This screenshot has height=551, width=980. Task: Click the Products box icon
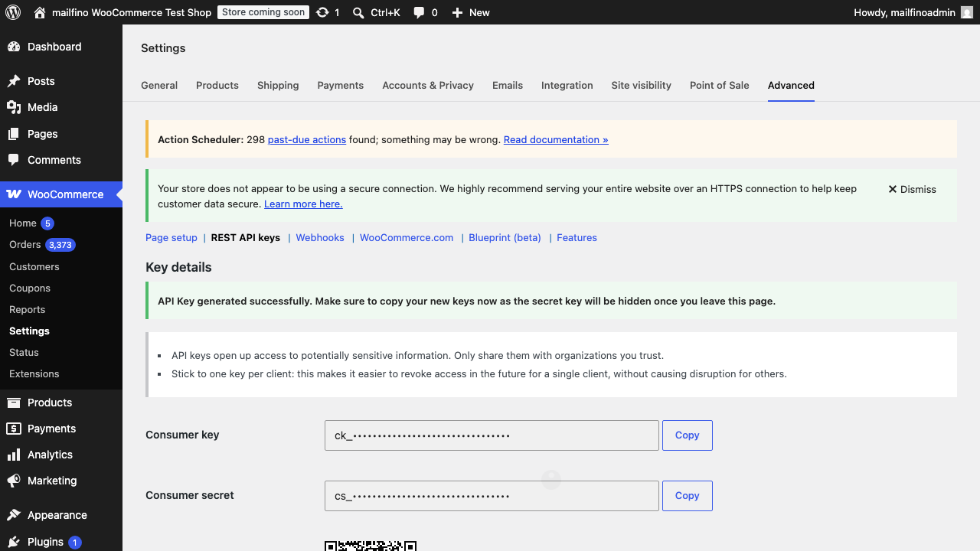point(14,403)
